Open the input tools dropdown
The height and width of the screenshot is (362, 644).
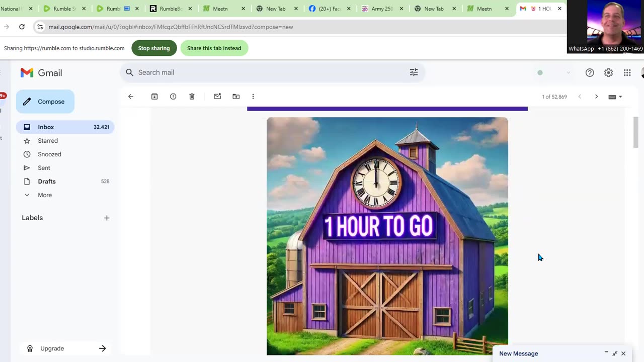(615, 97)
